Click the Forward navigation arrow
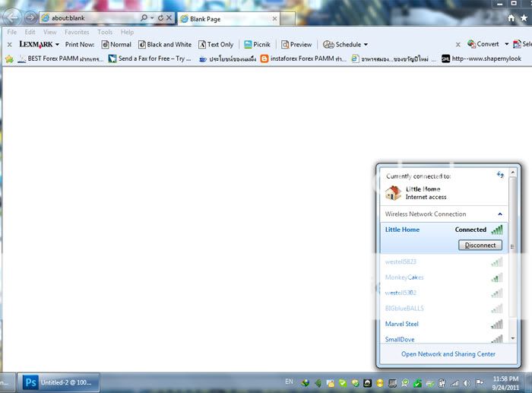 (x=30, y=17)
